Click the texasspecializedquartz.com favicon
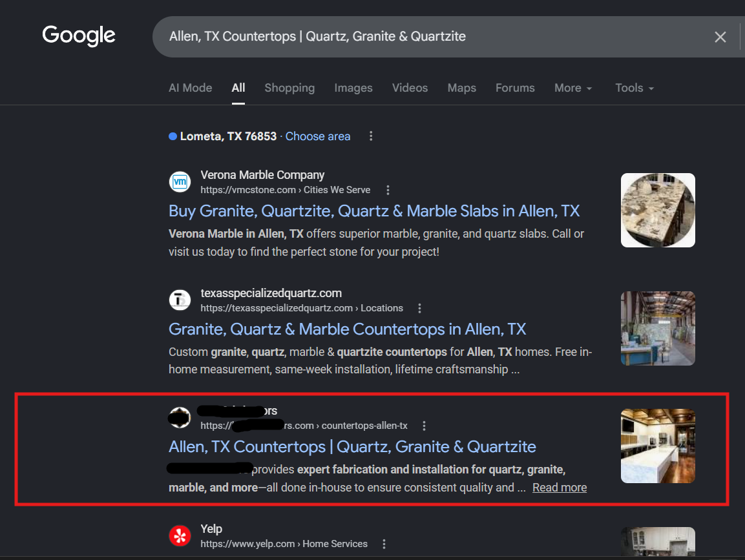 coord(180,300)
